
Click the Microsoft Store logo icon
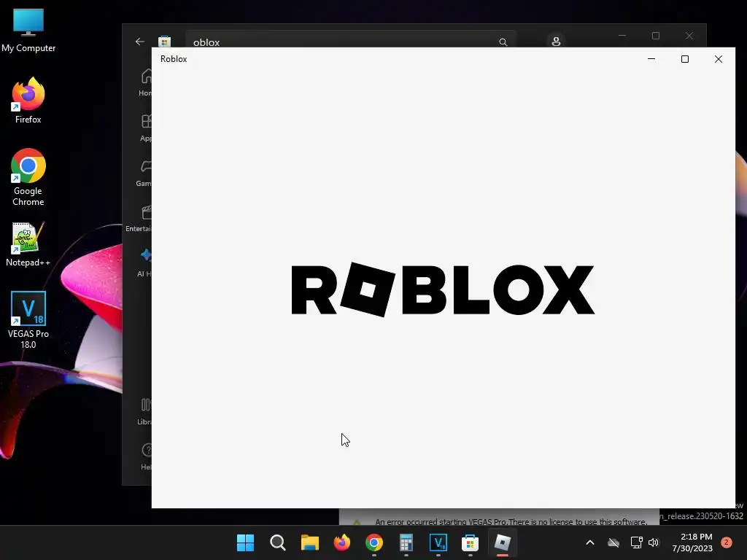tap(164, 42)
